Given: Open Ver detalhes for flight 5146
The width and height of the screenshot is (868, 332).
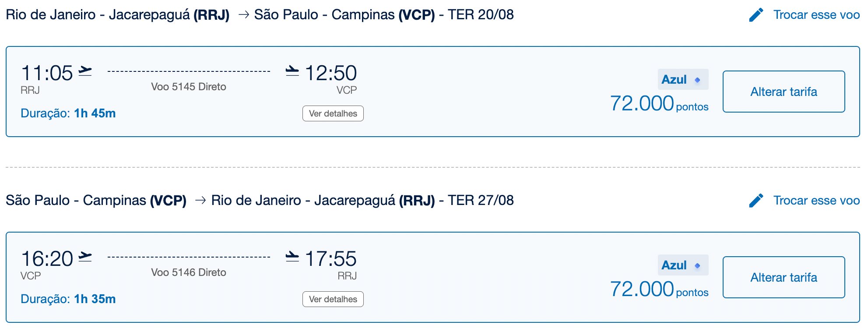Looking at the screenshot, I should click(333, 299).
